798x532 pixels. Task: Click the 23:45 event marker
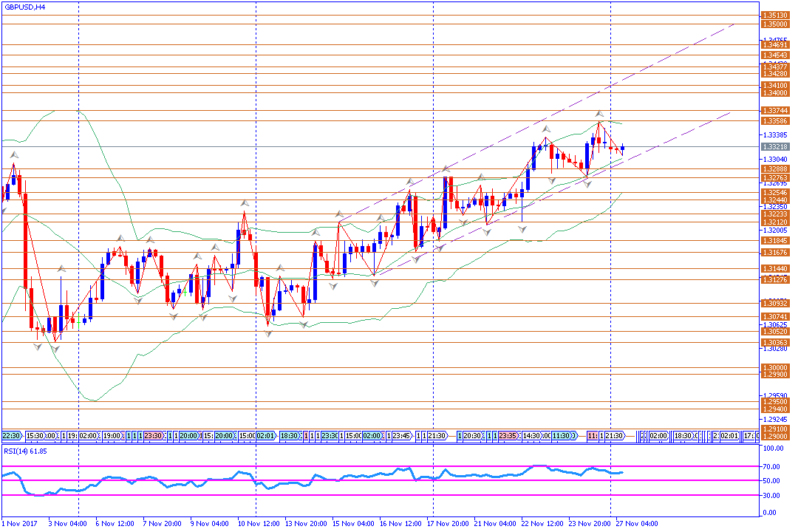pos(401,436)
